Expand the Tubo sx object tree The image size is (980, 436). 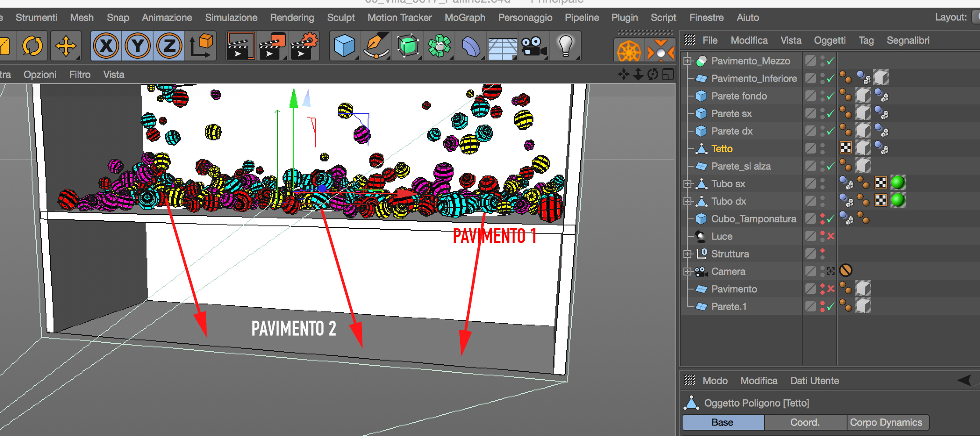687,184
